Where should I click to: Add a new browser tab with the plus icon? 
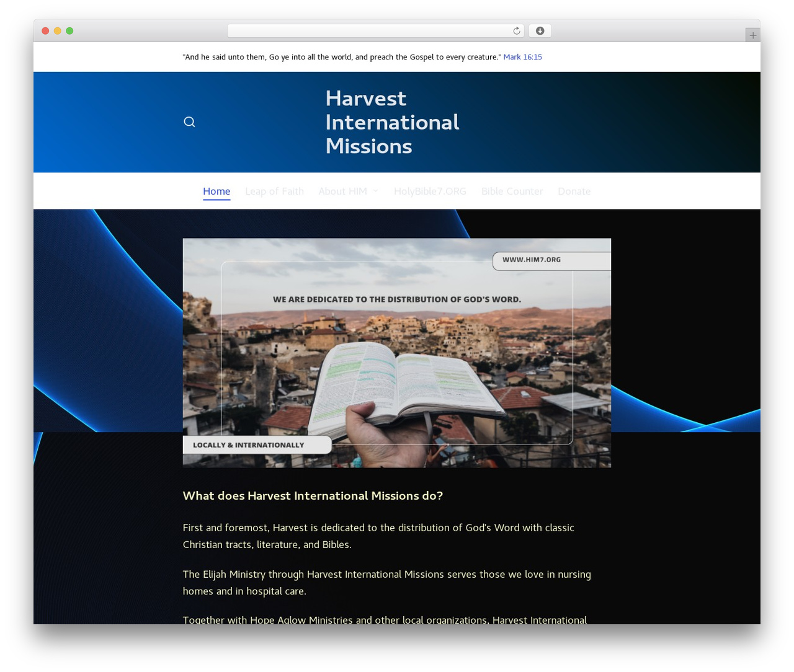752,35
